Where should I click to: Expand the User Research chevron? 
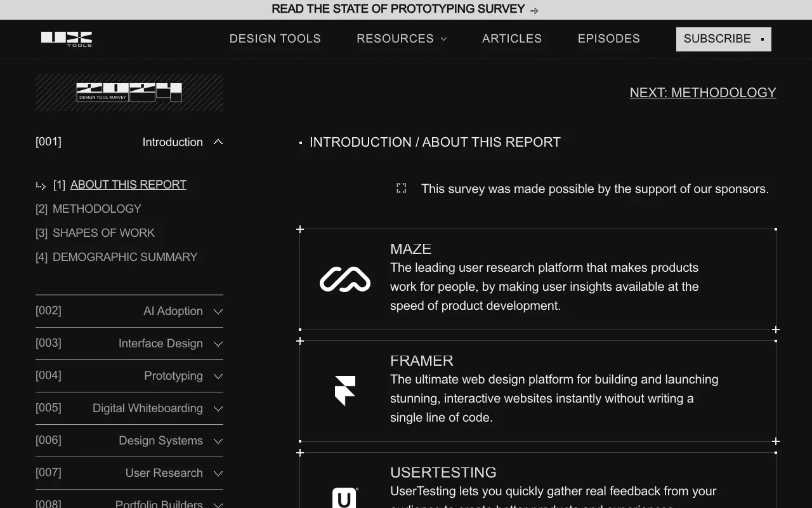click(218, 474)
